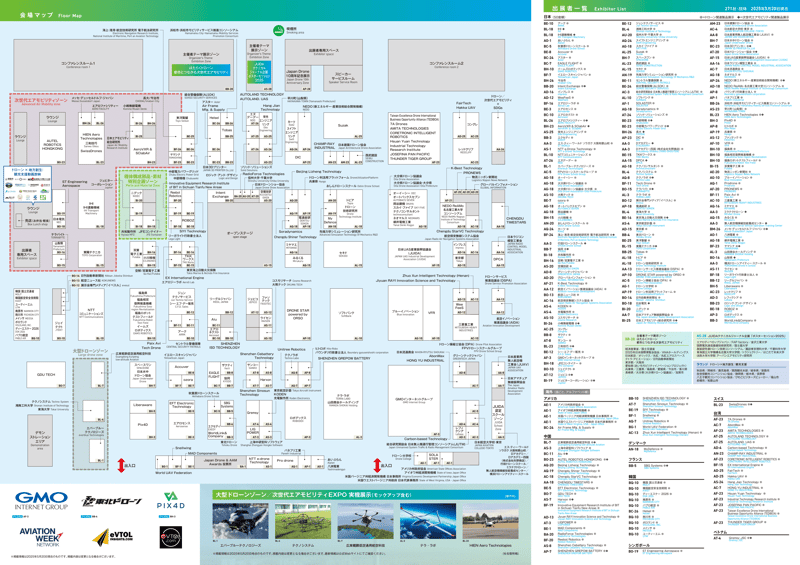The height and width of the screenshot is (565, 800).
Task: Select the GDU TECH booth
Action: click(46, 374)
